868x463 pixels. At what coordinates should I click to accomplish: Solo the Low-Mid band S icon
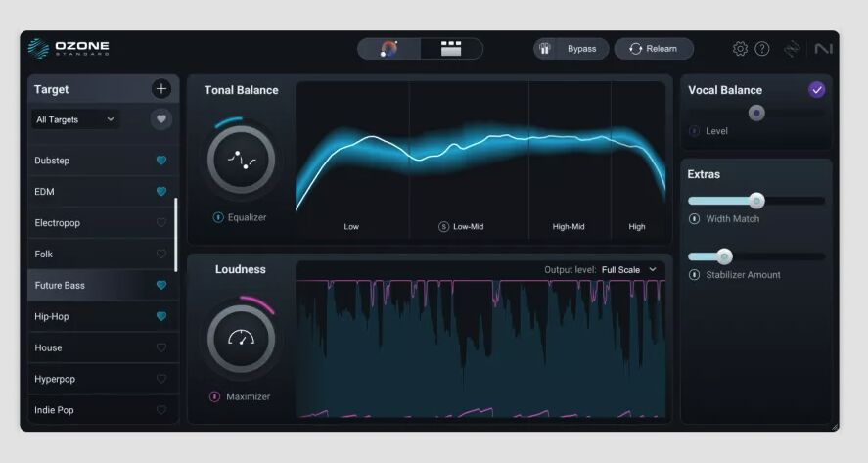443,227
